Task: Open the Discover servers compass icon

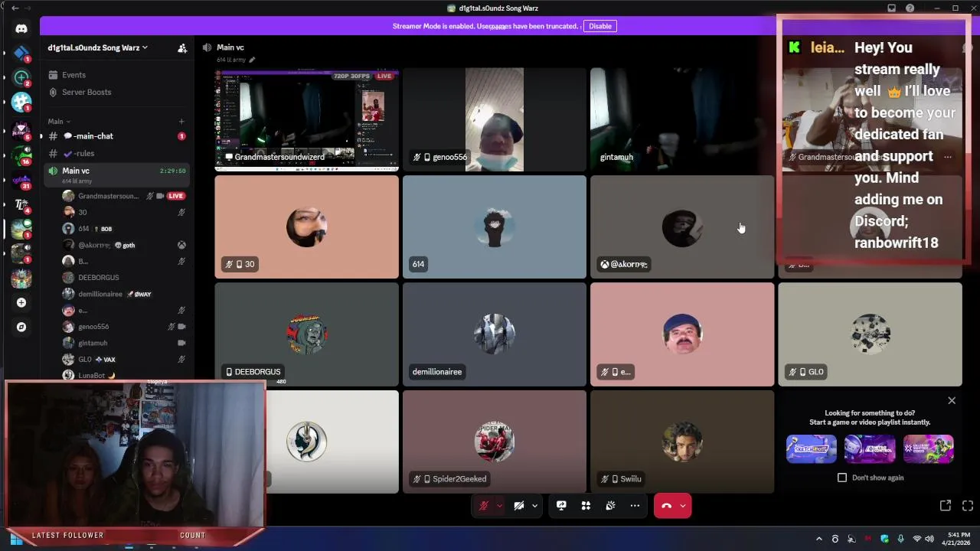Action: (x=21, y=327)
